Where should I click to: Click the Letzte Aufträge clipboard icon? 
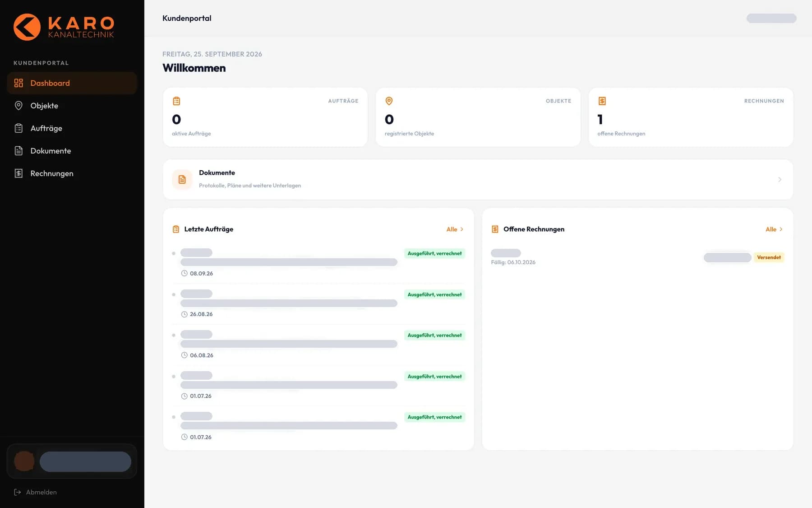(176, 229)
